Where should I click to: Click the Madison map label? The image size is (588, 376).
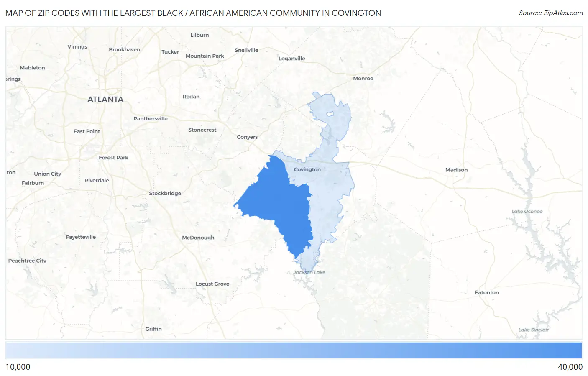457,170
